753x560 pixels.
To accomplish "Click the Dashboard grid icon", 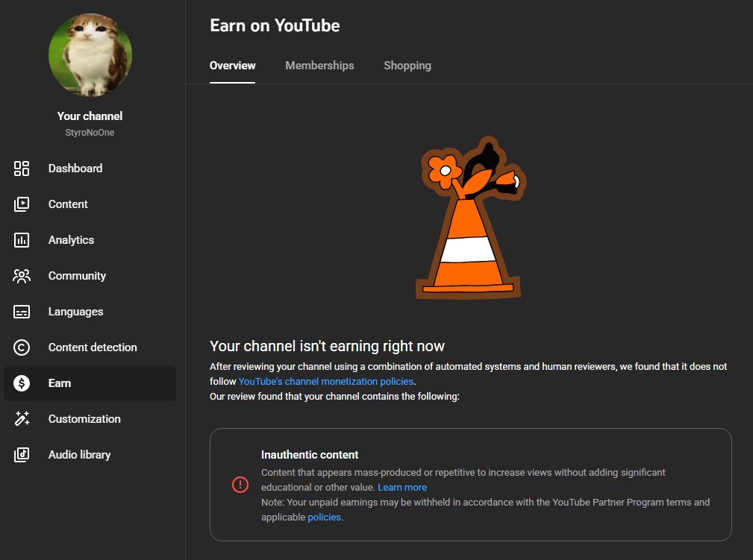I will (x=22, y=169).
